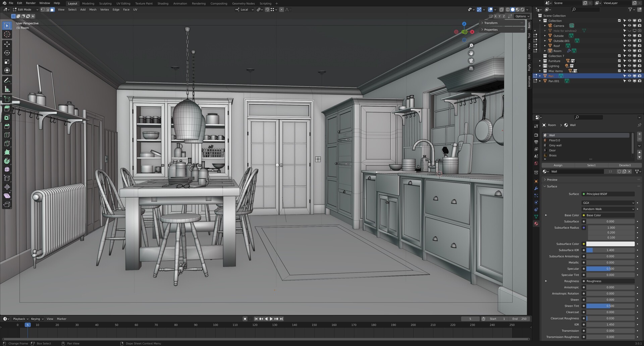Add a material slot with plus button
This screenshot has width=644, height=346.
pos(639,134)
